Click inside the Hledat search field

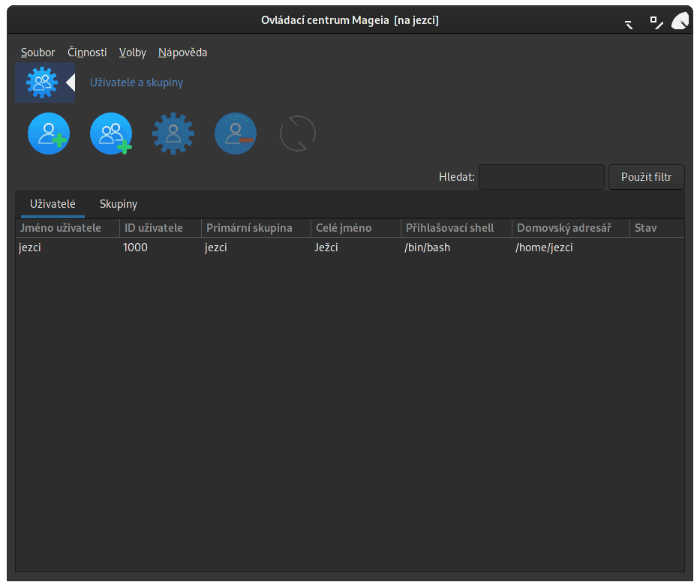tap(541, 177)
